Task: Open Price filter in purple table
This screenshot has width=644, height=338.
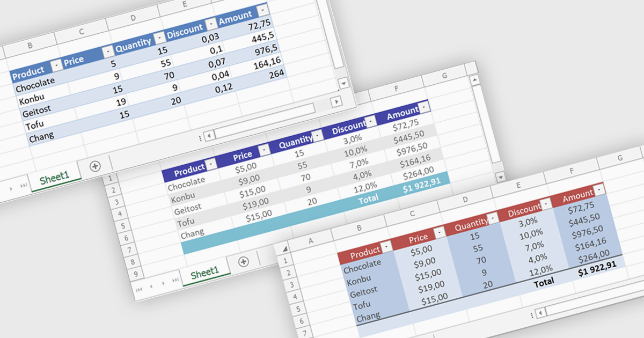Action: tap(264, 151)
